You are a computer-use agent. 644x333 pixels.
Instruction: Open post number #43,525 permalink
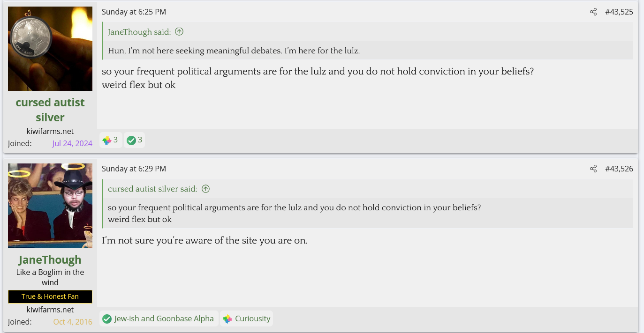619,12
